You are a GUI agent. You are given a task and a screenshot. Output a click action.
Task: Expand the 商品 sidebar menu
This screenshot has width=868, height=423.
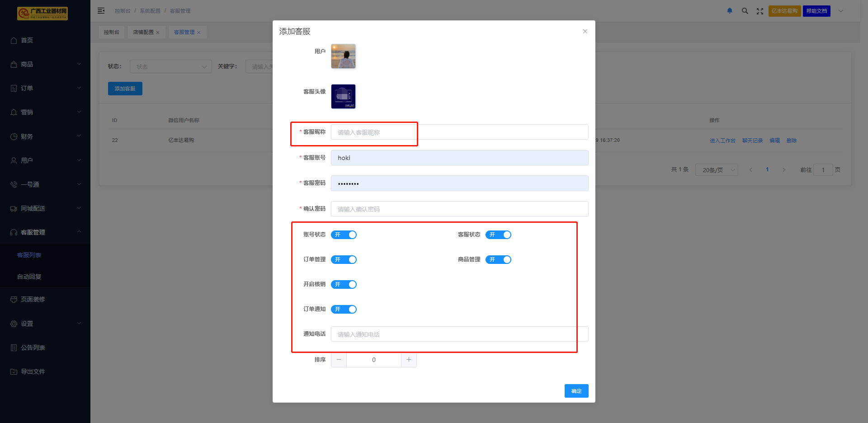(45, 64)
